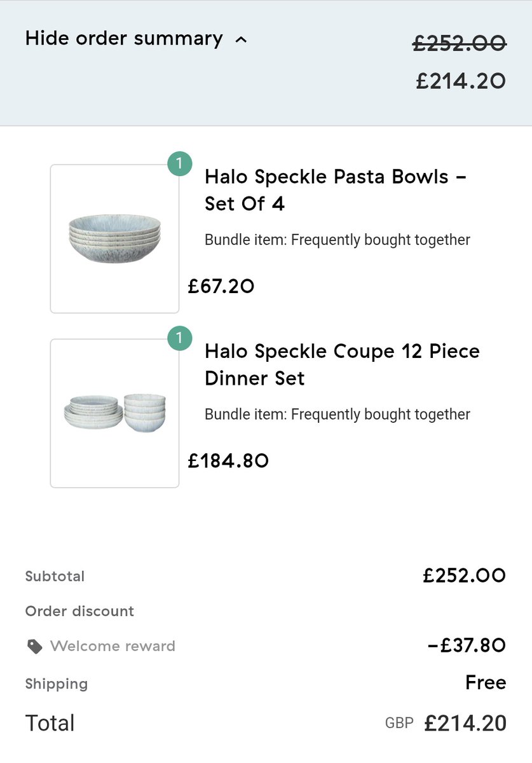The height and width of the screenshot is (763, 532).
Task: Click the −£37.80 discount amount
Action: coord(467,646)
